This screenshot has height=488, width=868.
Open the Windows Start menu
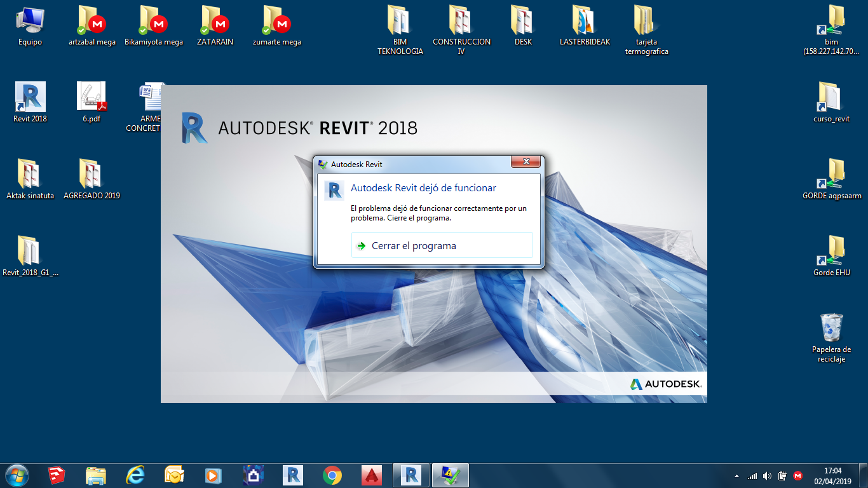[x=17, y=475]
